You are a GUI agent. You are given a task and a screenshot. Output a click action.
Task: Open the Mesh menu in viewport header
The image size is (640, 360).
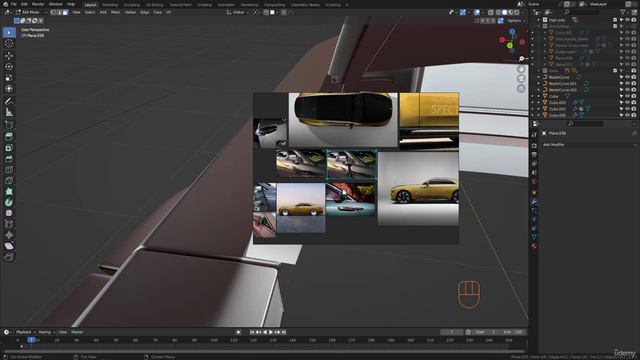[116, 12]
